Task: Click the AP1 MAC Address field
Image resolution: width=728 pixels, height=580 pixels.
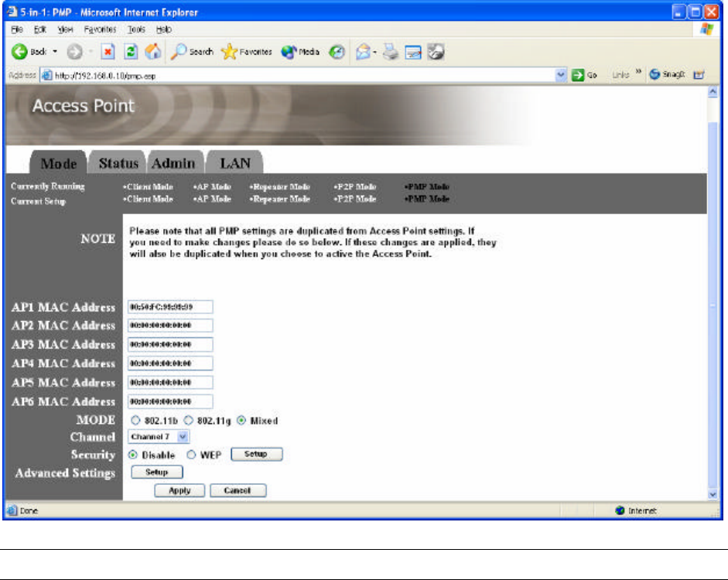Action: (x=170, y=307)
